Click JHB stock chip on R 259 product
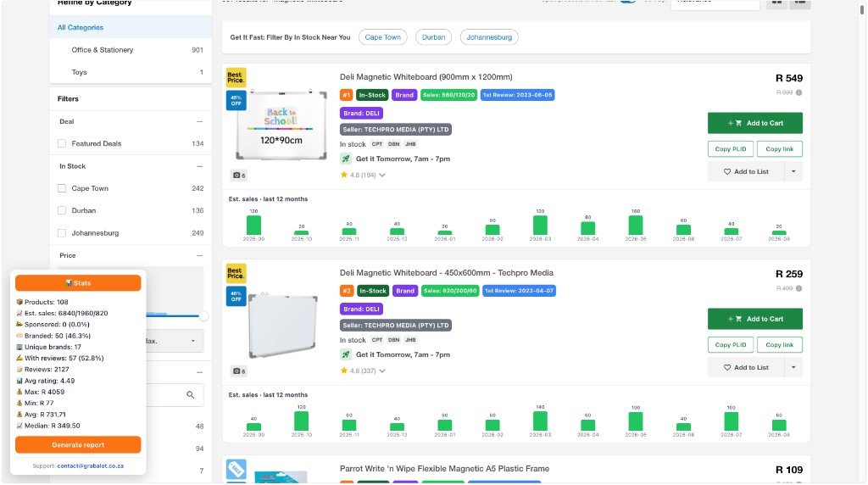The image size is (868, 485). (410, 340)
